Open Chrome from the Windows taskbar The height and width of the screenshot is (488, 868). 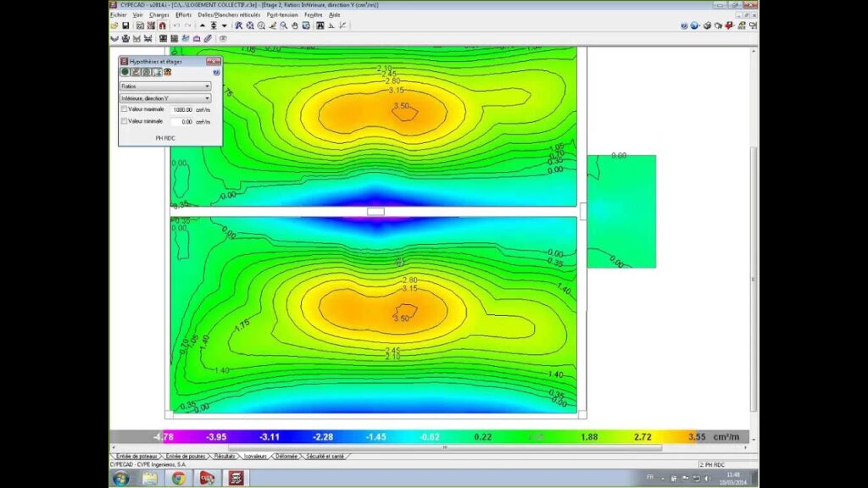(x=179, y=479)
